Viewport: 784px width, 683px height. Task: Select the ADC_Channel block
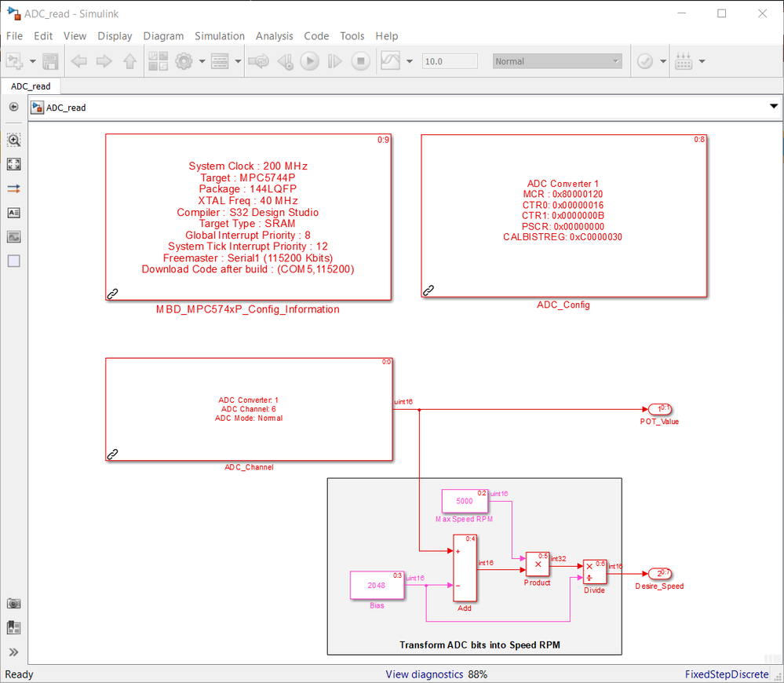pos(249,409)
